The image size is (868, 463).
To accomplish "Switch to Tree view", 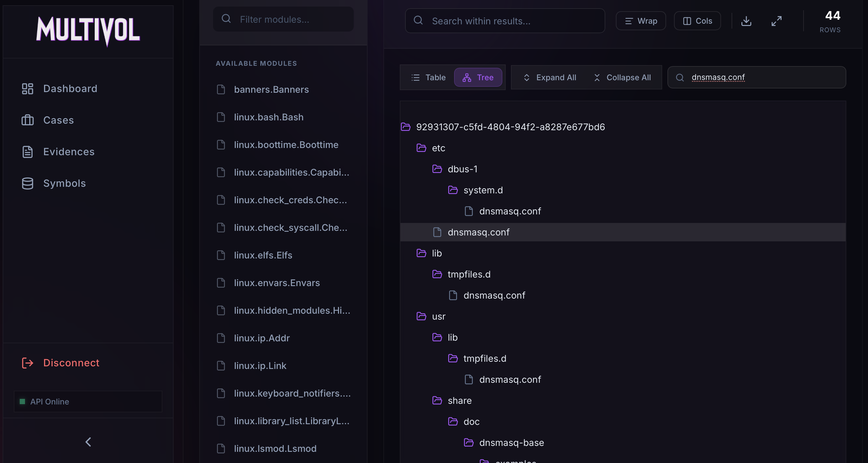I will (478, 78).
